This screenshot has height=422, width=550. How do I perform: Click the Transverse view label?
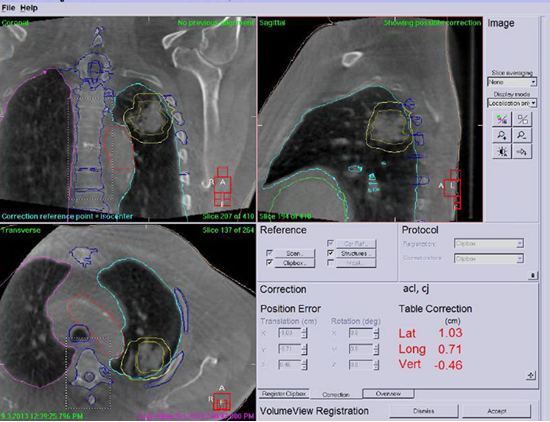(20, 230)
